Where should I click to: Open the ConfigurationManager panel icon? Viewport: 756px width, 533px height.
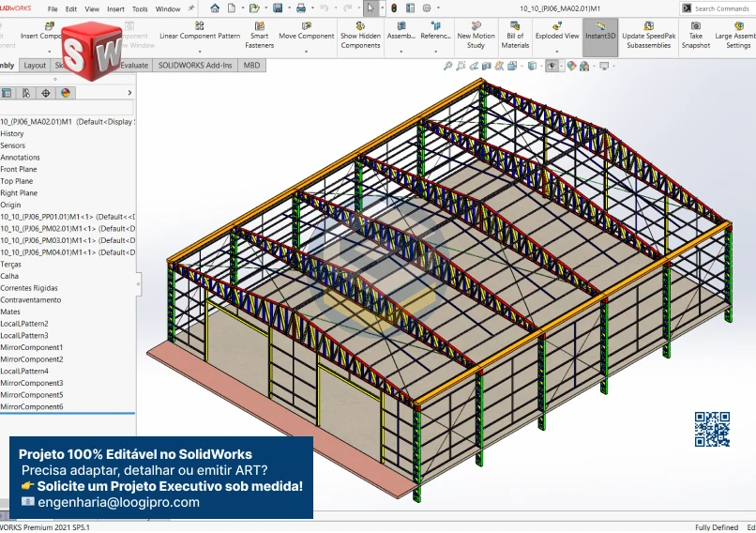point(25,93)
